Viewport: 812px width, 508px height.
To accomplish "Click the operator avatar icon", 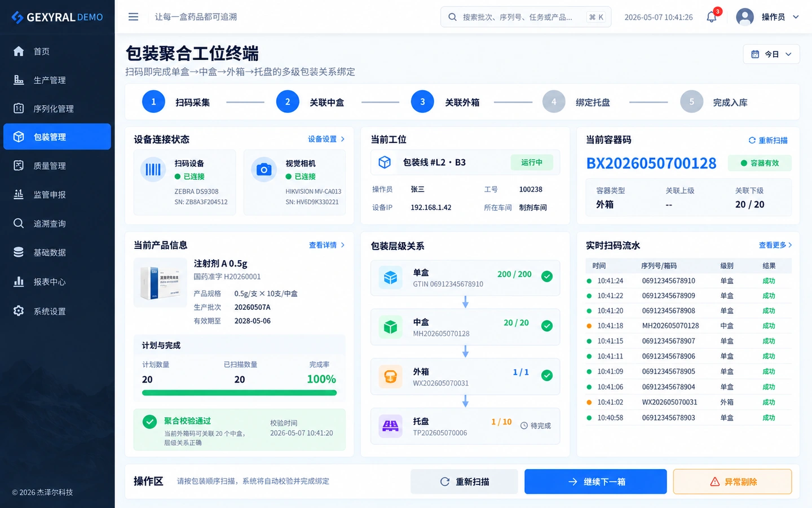I will pyautogui.click(x=745, y=17).
